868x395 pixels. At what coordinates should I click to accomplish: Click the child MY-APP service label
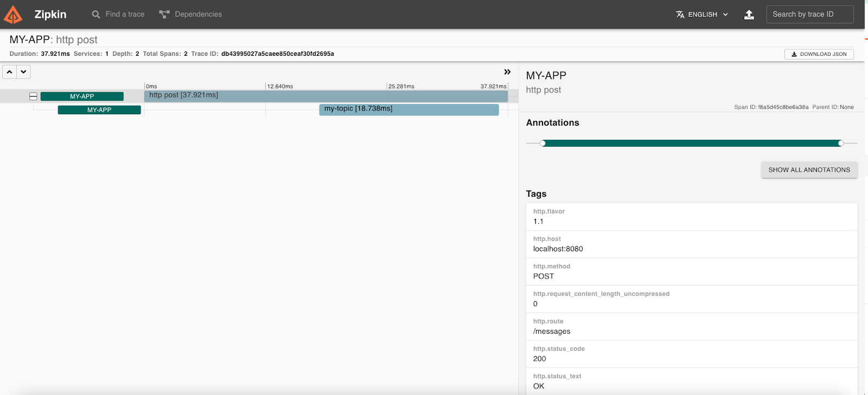pyautogui.click(x=99, y=110)
